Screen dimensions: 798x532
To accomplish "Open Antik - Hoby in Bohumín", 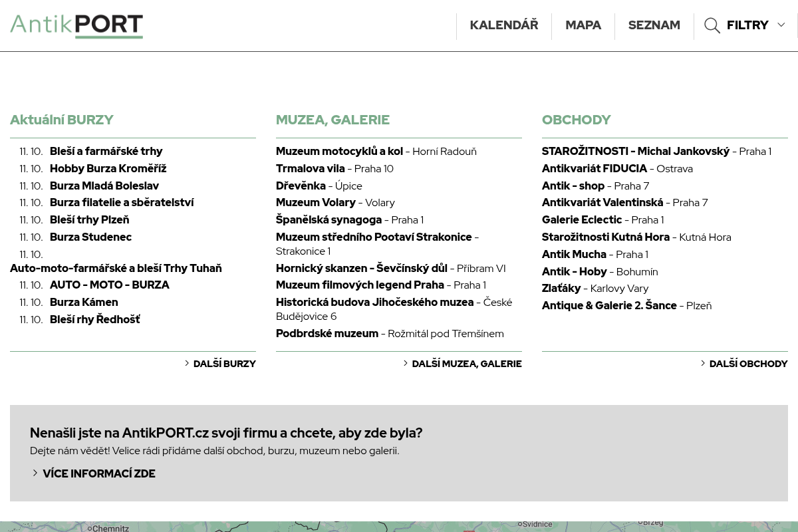I will point(575,272).
